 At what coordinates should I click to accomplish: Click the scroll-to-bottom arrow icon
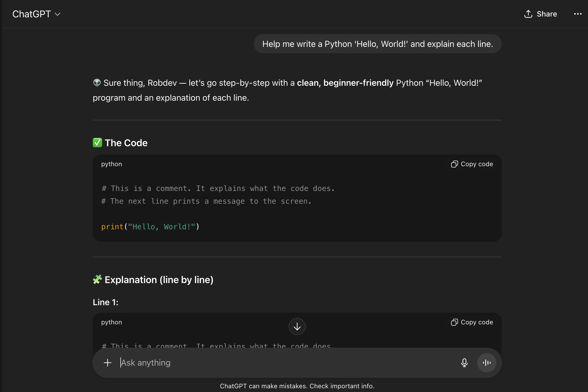(x=297, y=326)
